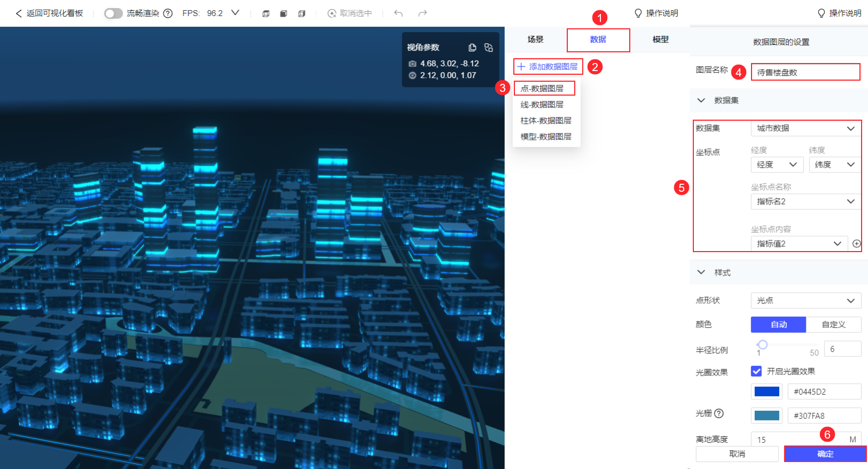Choose 自定义 color mode
The image size is (868, 469).
click(x=834, y=324)
